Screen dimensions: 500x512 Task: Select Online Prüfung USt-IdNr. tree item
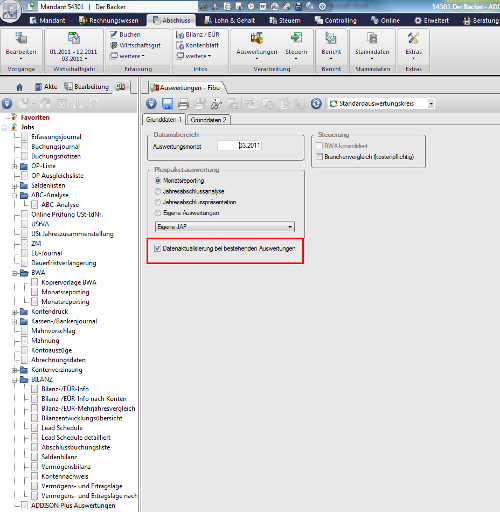(67, 214)
